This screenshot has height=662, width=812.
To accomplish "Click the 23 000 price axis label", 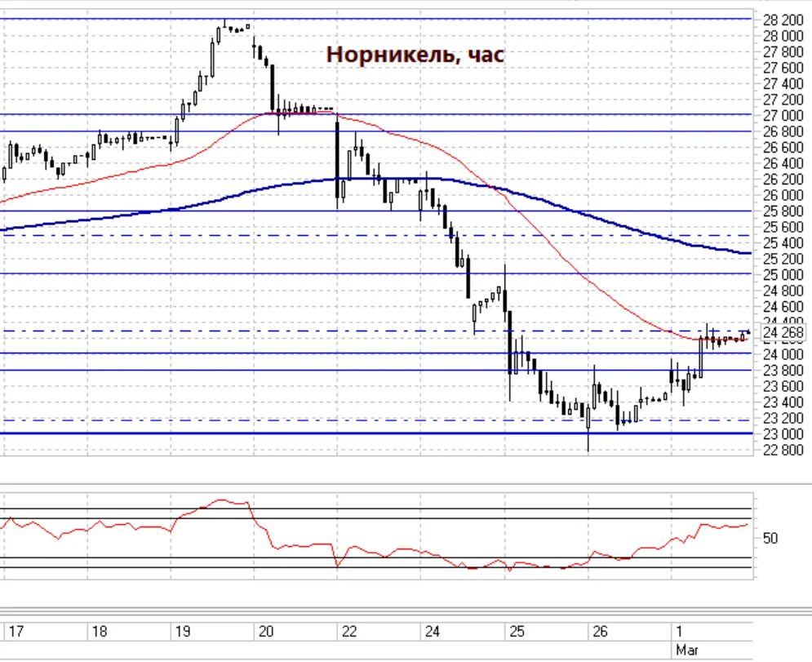I will click(x=783, y=434).
